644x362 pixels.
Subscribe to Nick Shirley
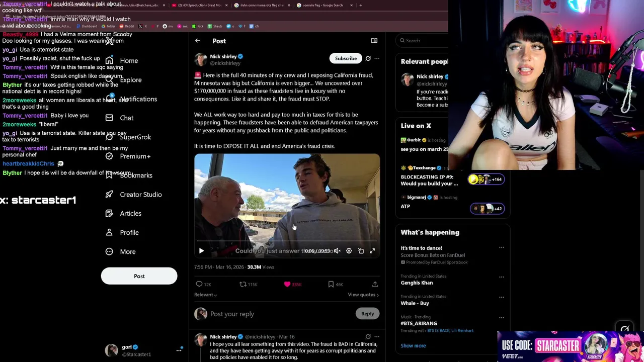tap(346, 58)
